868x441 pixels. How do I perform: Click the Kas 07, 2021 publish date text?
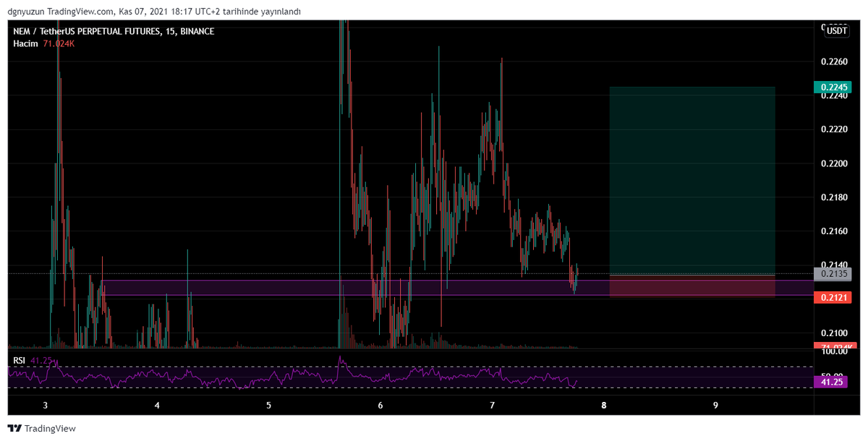(x=145, y=11)
